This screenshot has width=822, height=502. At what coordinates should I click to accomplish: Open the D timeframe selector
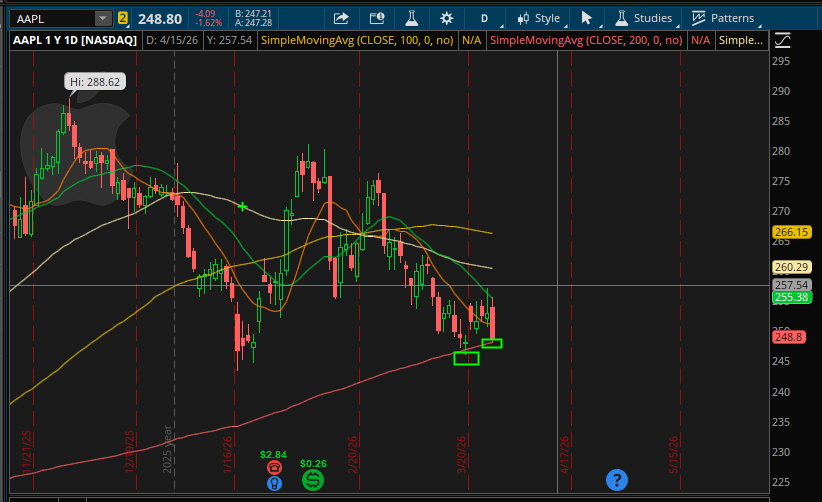tap(485, 19)
